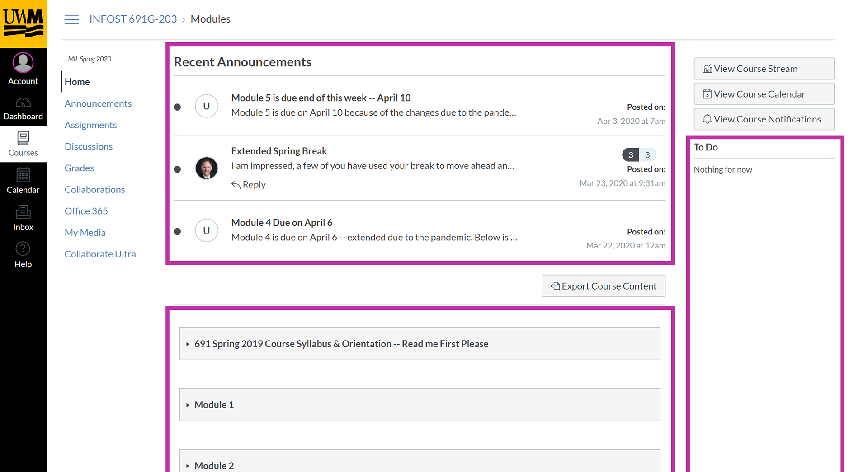868x472 pixels.
Task: Go to the Dashboard icon
Action: (23, 103)
